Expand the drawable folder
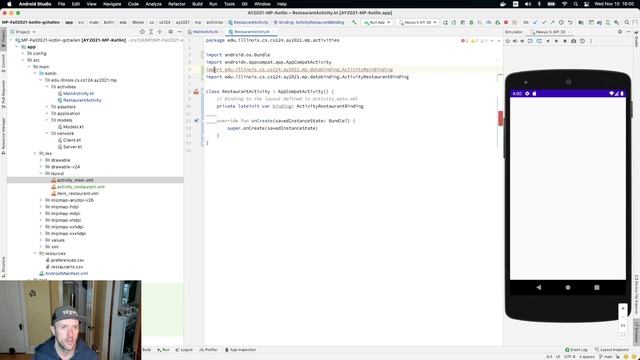The width and height of the screenshot is (640, 360). pos(41,160)
